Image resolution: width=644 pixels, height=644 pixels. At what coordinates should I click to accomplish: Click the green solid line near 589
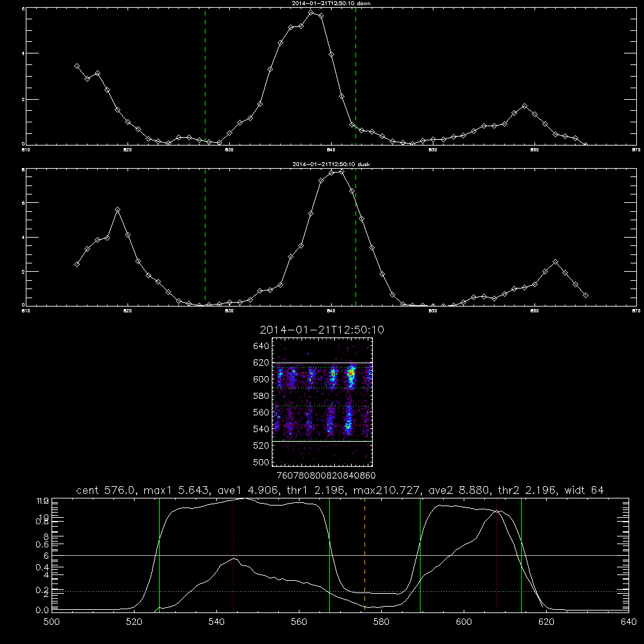(x=420, y=554)
